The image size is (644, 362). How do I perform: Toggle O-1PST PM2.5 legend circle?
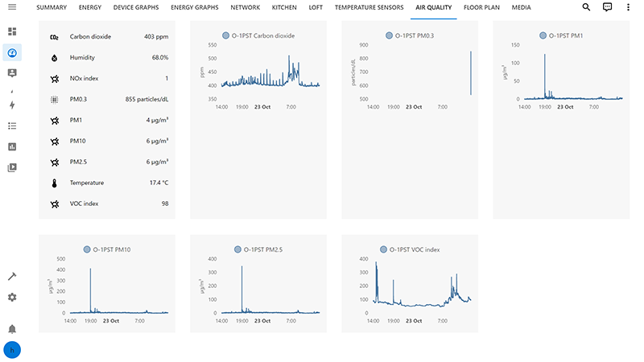237,249
